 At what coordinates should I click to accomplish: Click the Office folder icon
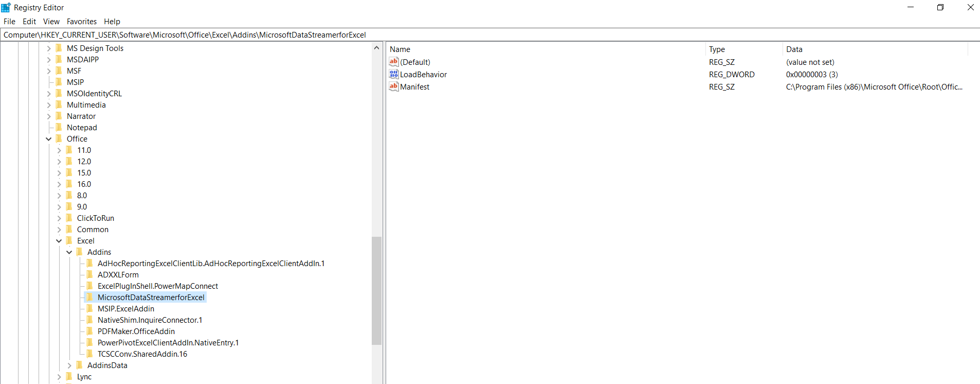point(59,138)
